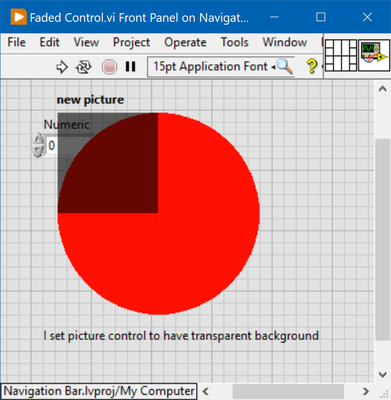Start Run Continuously mode

pyautogui.click(x=83, y=67)
